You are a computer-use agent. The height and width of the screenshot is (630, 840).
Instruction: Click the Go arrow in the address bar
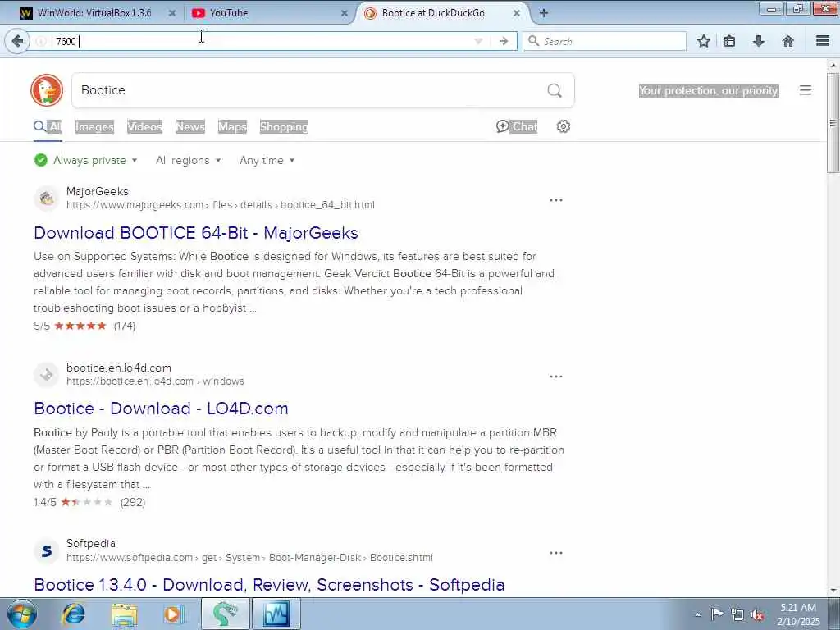coord(504,41)
